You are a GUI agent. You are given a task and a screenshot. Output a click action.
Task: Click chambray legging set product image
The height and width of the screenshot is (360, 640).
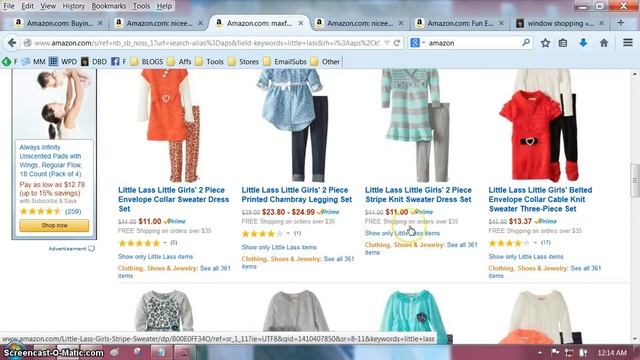tap(293, 125)
